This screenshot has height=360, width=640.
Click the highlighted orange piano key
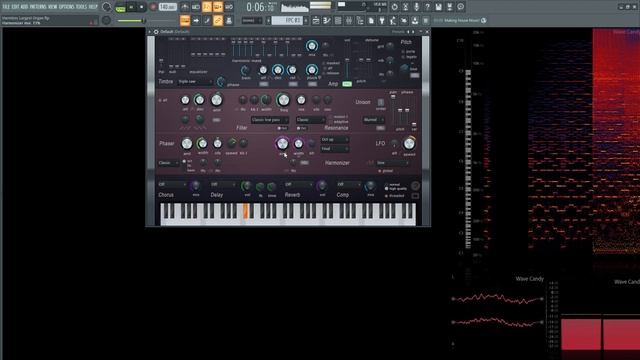246,211
